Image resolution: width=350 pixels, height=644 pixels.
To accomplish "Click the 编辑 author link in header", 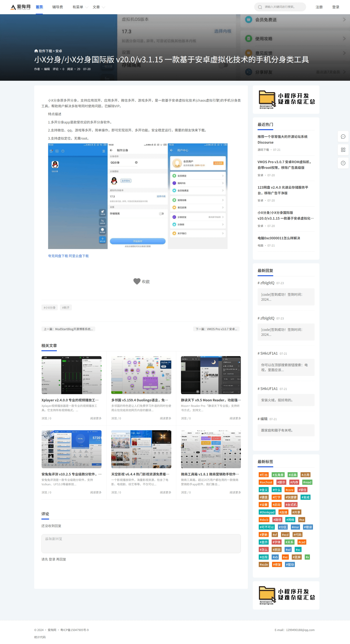I will [x=47, y=69].
